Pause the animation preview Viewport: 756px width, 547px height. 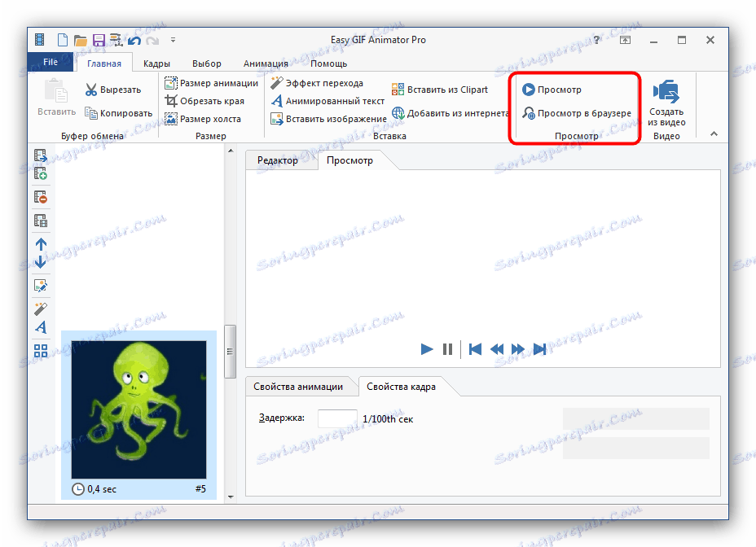coord(448,349)
